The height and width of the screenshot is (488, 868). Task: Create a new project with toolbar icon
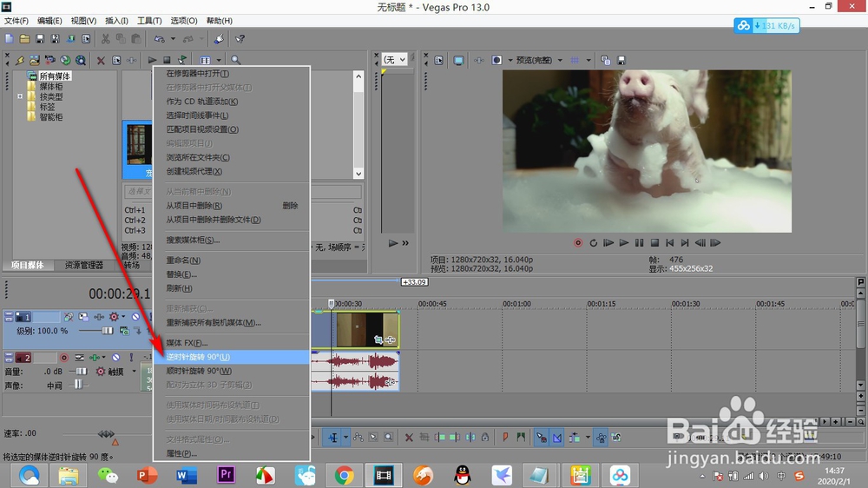coord(9,39)
